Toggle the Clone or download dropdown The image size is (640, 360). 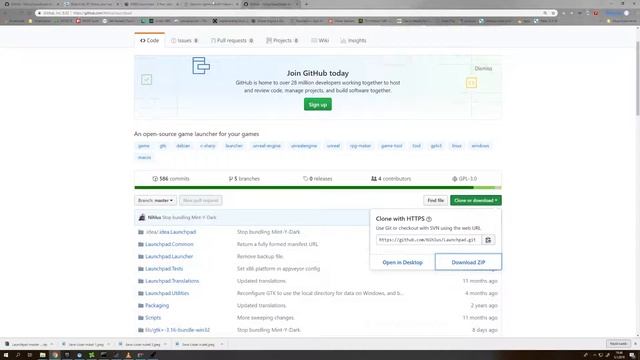tap(476, 200)
